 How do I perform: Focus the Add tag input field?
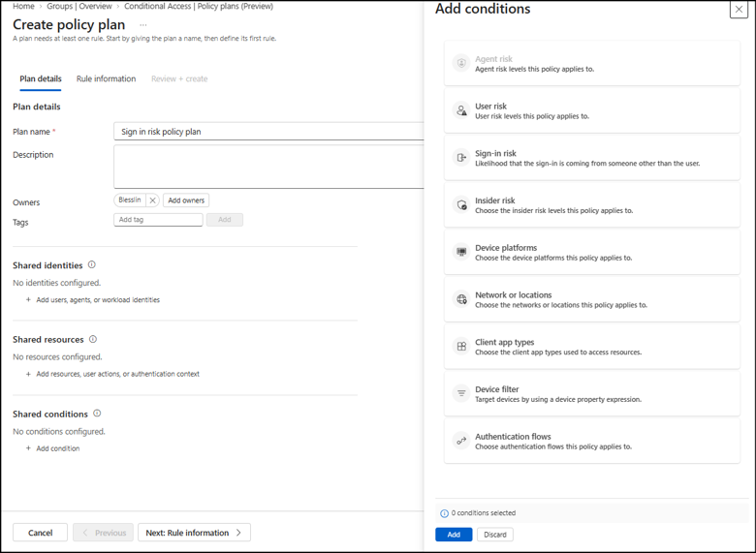coord(158,220)
